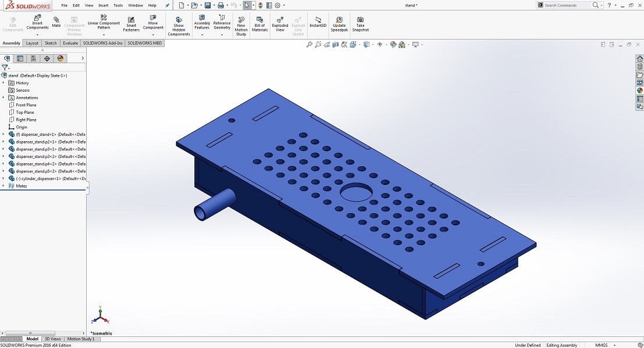Open Bill of Materials
The height and width of the screenshot is (348, 644).
(x=259, y=24)
